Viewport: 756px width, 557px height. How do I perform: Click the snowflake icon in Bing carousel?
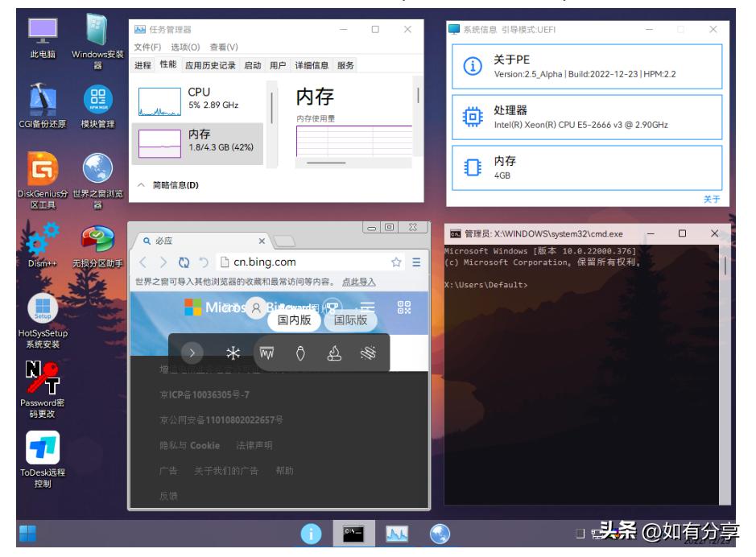(x=233, y=353)
